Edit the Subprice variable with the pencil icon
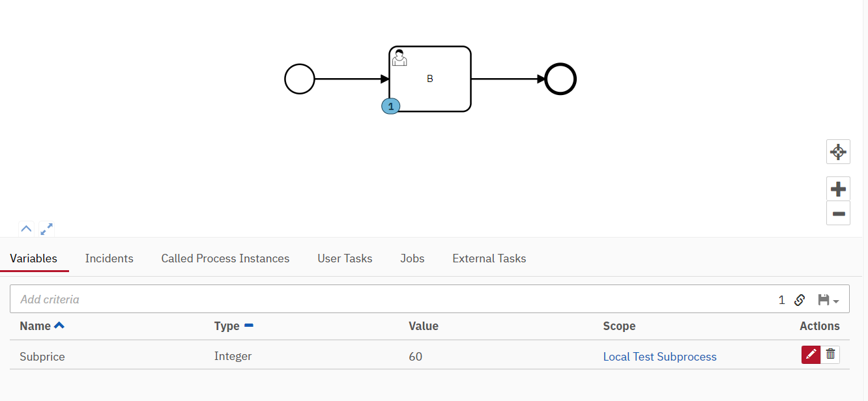The image size is (868, 401). tap(811, 354)
